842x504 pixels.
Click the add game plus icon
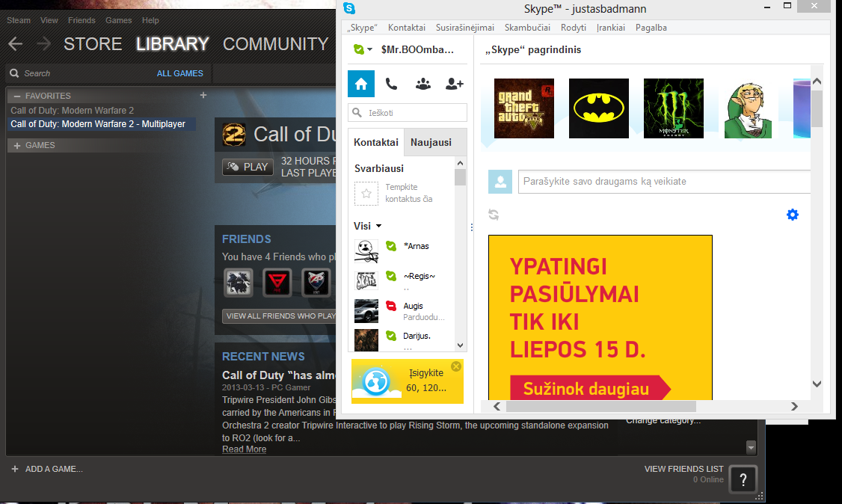pos(15,469)
